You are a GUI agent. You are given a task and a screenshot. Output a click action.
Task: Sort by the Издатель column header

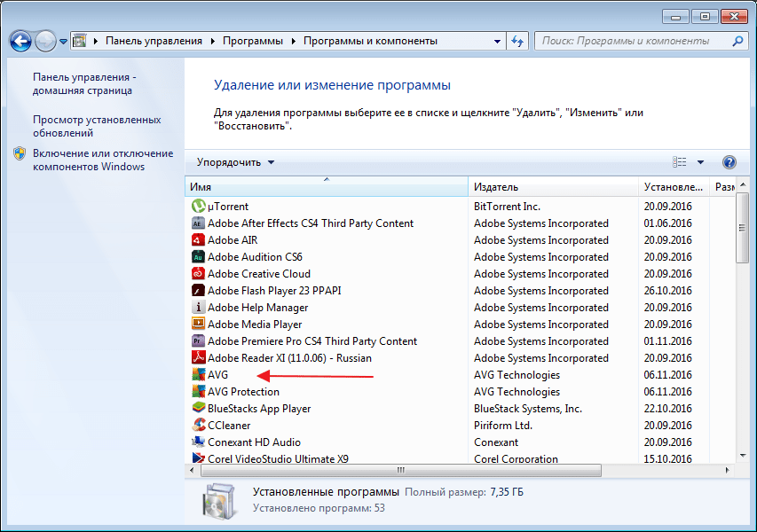pyautogui.click(x=553, y=187)
